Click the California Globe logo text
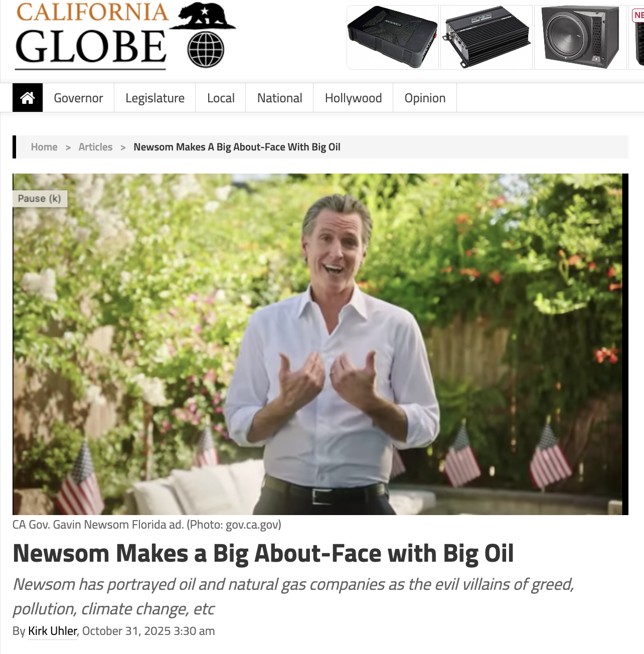 tap(92, 36)
